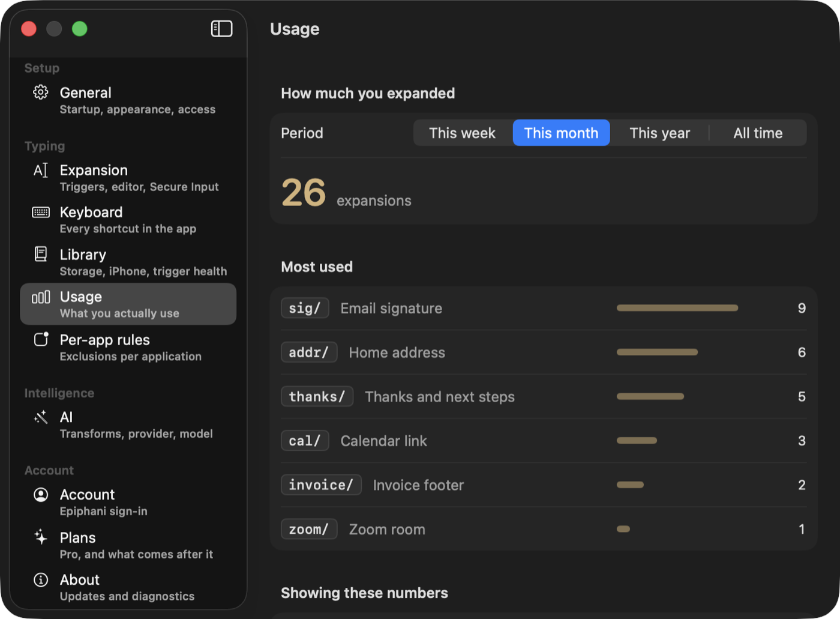Select the This month period
Image resolution: width=840 pixels, height=619 pixels.
(x=561, y=133)
